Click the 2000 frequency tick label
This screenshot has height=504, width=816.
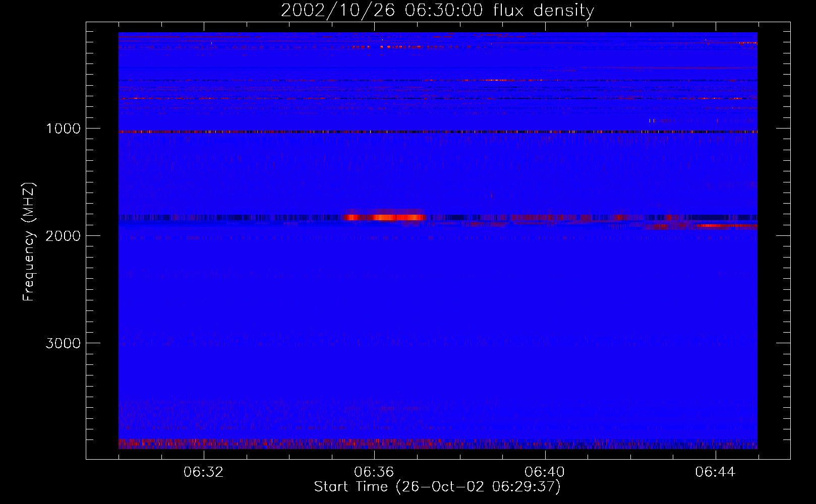pyautogui.click(x=63, y=236)
